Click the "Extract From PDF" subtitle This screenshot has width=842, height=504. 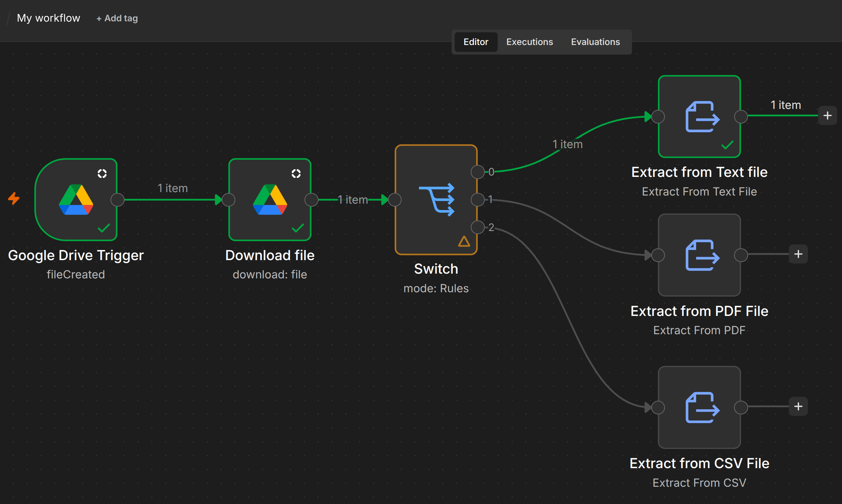coord(699,330)
